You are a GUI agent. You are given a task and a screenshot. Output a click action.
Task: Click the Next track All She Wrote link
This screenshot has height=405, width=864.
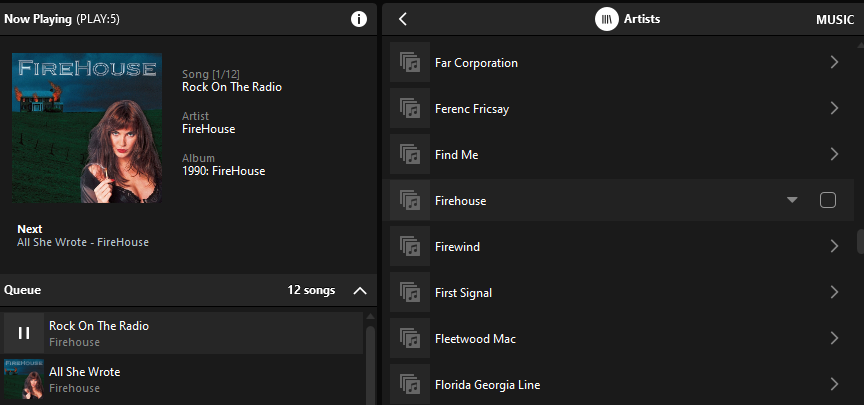pyautogui.click(x=83, y=242)
